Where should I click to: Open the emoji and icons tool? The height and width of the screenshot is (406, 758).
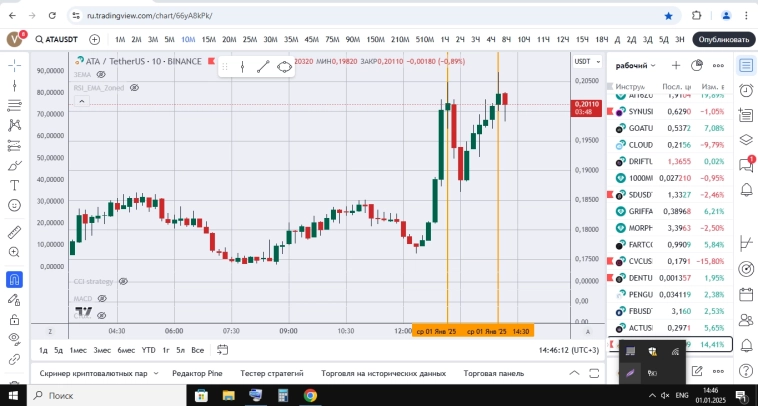tap(15, 205)
